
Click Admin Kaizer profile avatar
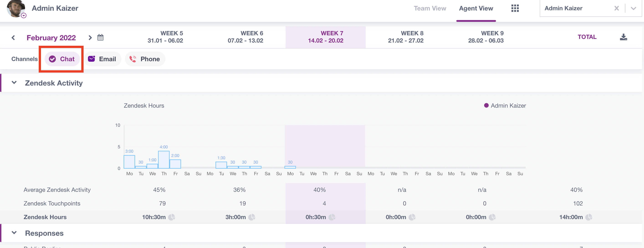click(x=16, y=8)
